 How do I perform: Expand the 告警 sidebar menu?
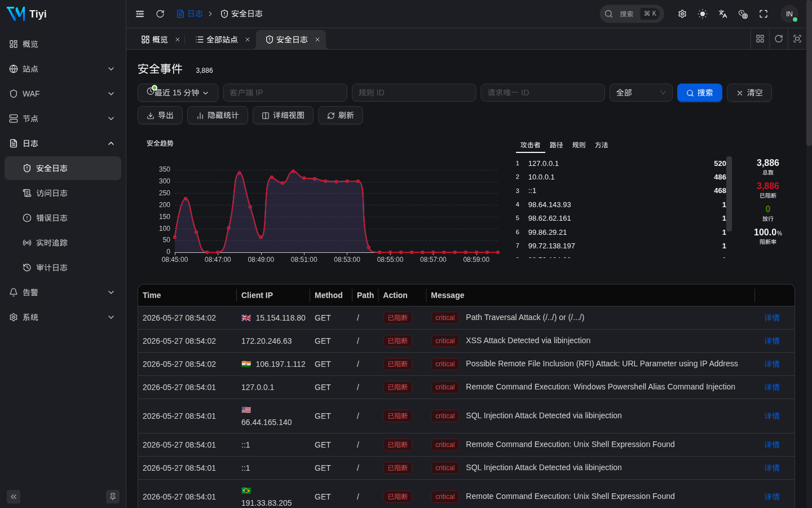pos(63,292)
